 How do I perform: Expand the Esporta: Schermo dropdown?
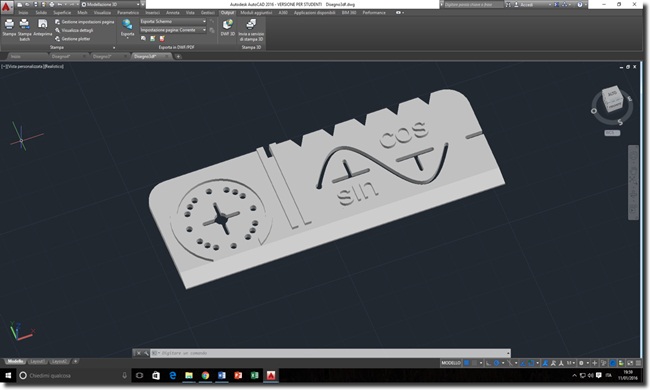click(172, 21)
